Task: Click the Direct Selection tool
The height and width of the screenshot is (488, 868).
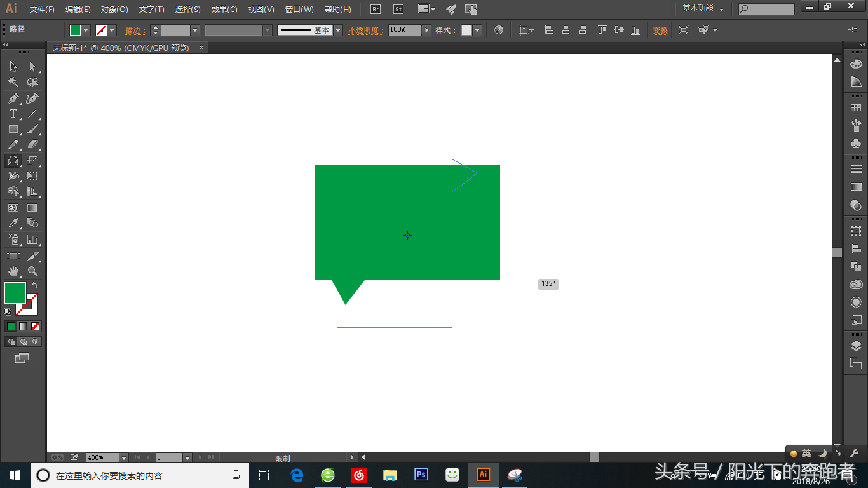Action: coord(32,67)
